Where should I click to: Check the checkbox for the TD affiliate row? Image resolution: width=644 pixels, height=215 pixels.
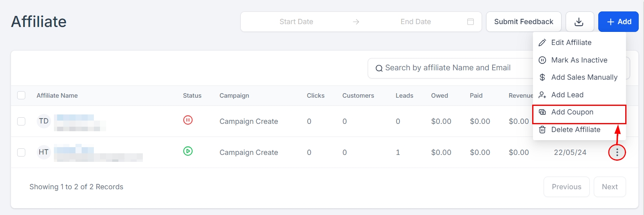click(x=21, y=121)
